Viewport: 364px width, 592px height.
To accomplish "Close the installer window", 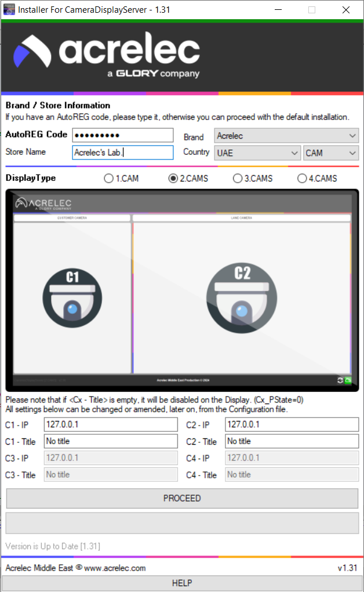I will point(345,10).
